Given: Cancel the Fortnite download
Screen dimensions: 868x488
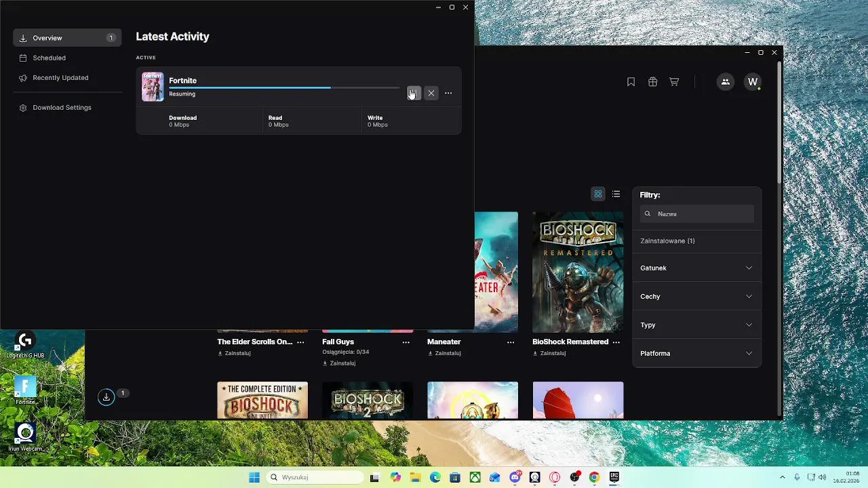Looking at the screenshot, I should tap(431, 93).
